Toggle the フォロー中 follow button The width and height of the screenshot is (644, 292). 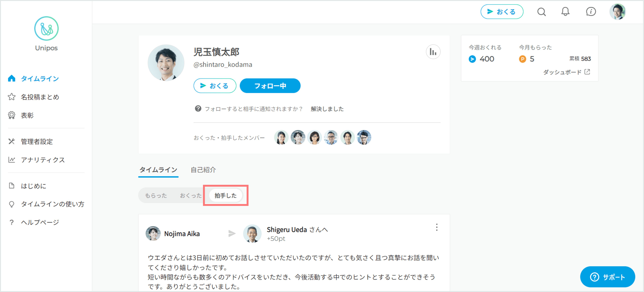tap(270, 86)
